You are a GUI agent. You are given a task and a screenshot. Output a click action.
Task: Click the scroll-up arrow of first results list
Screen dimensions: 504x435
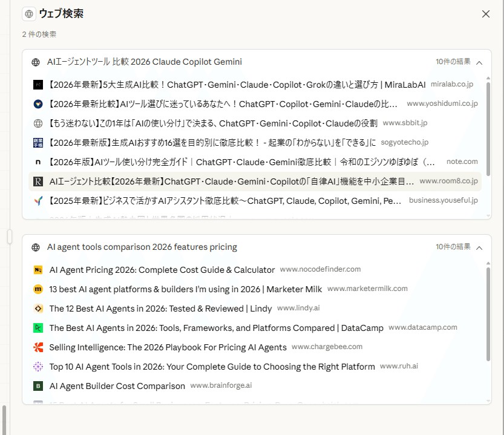pos(488,78)
